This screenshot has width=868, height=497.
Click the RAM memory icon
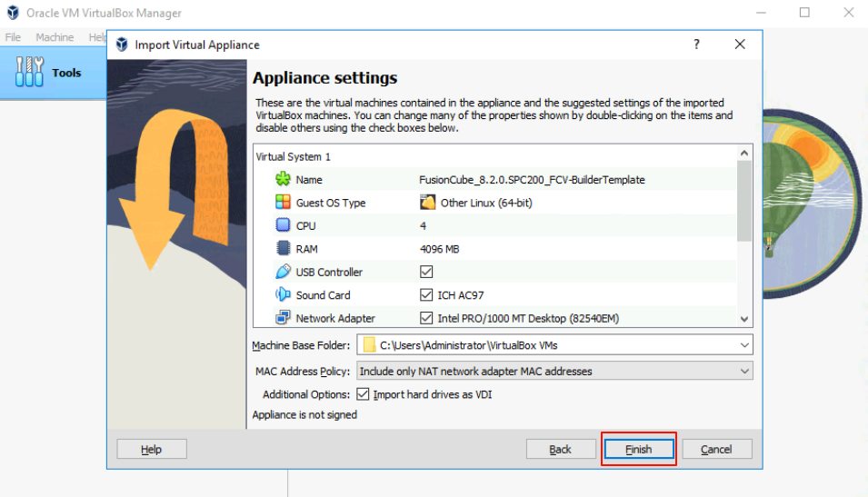click(282, 248)
